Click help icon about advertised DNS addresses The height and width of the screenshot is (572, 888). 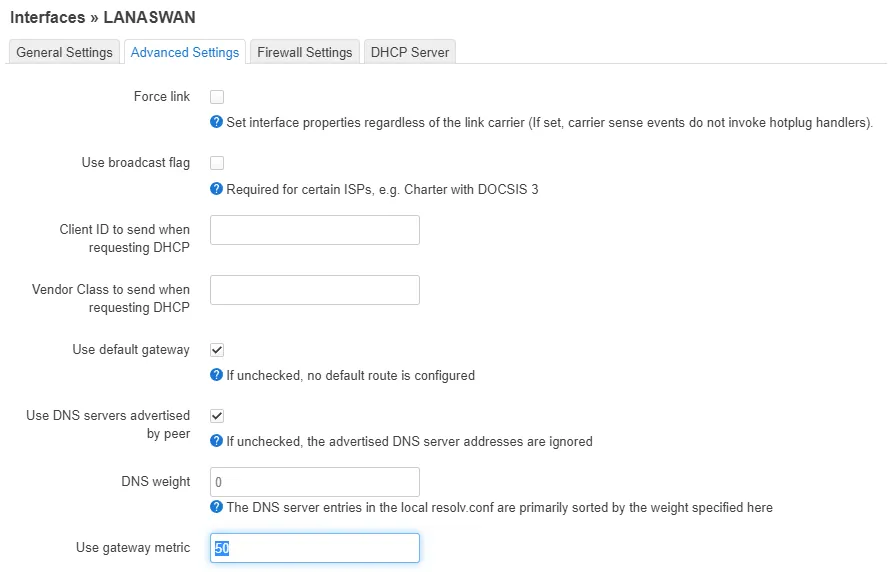216,441
